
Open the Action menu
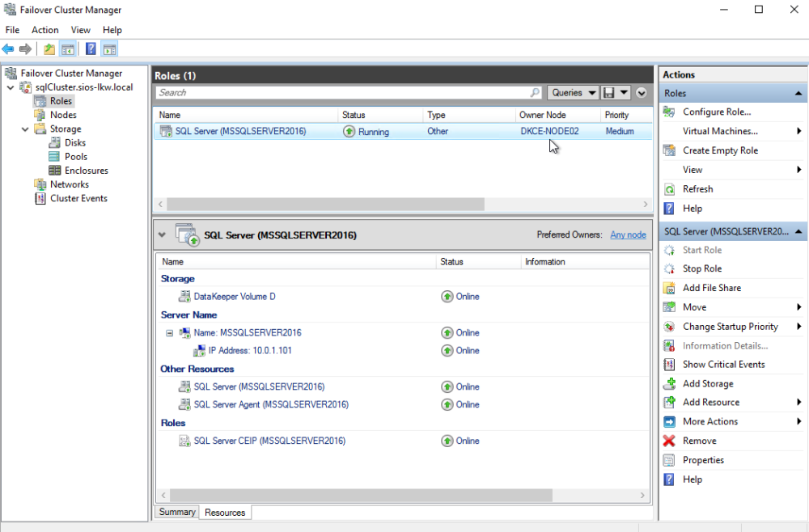click(x=44, y=30)
